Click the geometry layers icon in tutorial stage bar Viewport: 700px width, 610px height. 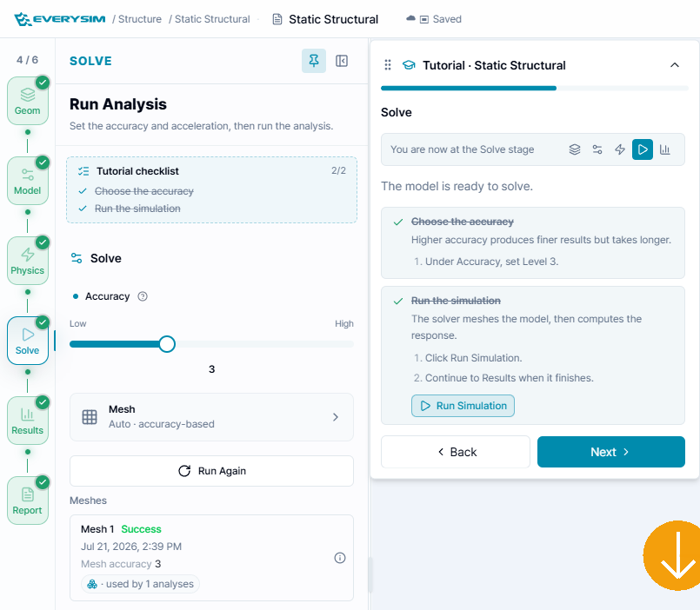pos(575,149)
